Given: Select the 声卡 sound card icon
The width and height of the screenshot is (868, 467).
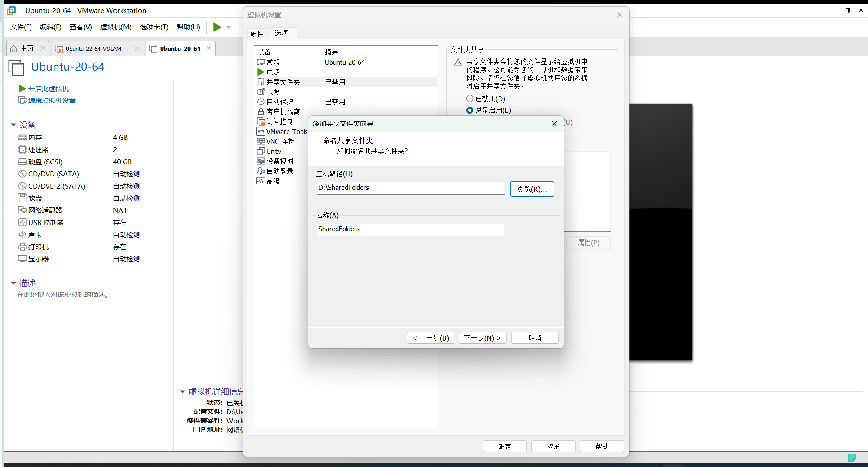Looking at the screenshot, I should [x=22, y=234].
